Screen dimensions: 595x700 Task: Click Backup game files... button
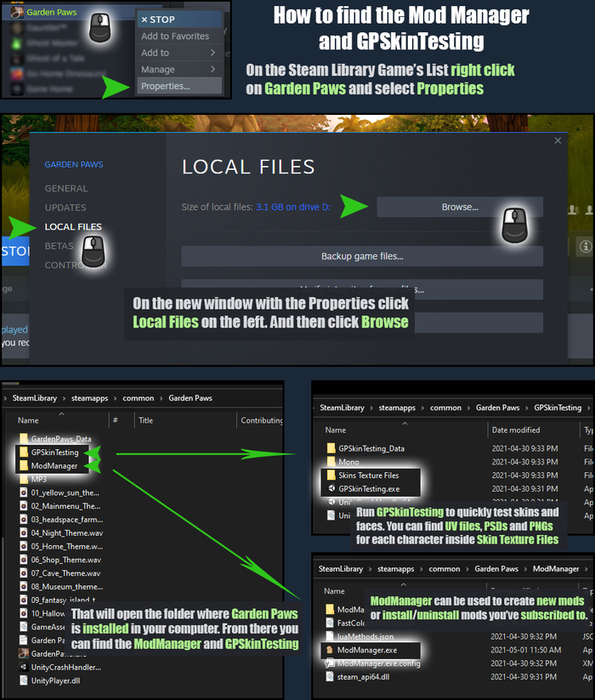click(x=362, y=256)
